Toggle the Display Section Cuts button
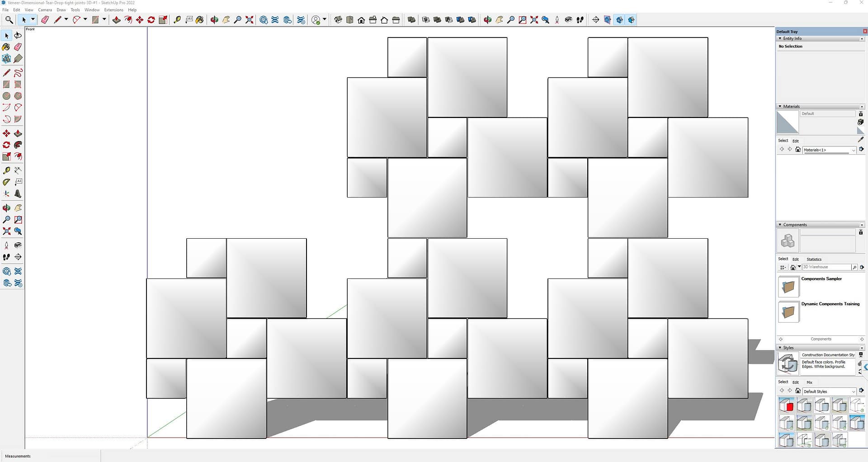The image size is (868, 462). coord(619,20)
